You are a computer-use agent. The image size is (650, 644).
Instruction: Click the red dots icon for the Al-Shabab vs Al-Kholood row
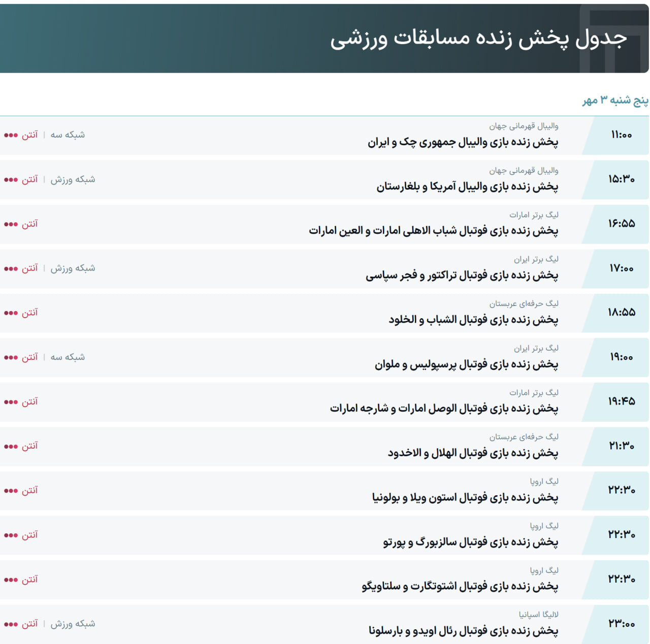[11, 313]
